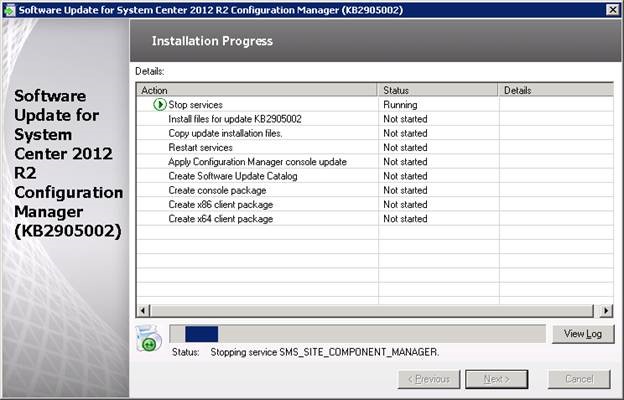Click the horizontal scrollbar right arrow

(606, 310)
